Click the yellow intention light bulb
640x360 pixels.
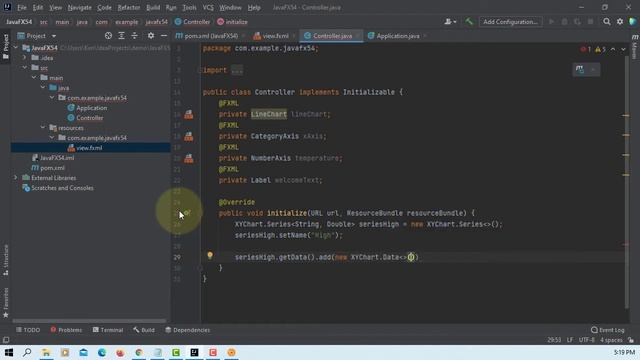210,255
